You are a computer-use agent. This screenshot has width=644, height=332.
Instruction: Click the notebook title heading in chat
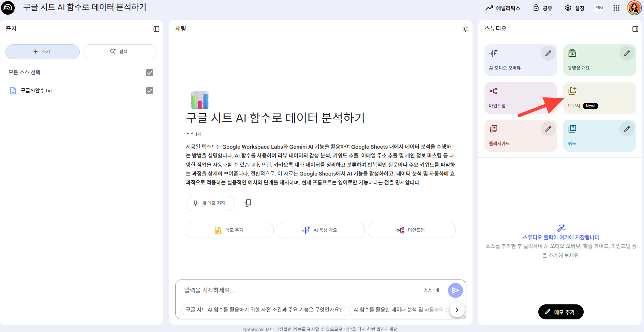point(275,118)
